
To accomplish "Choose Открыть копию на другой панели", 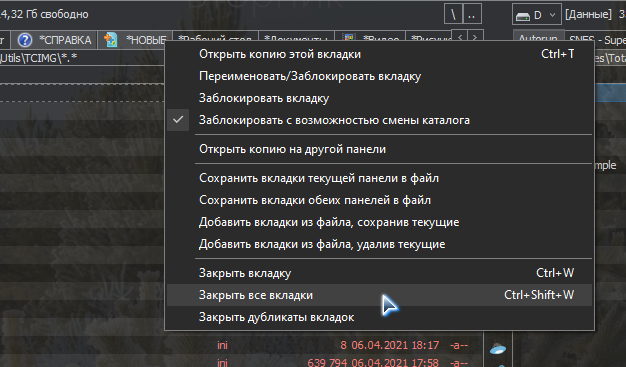I will (379, 149).
